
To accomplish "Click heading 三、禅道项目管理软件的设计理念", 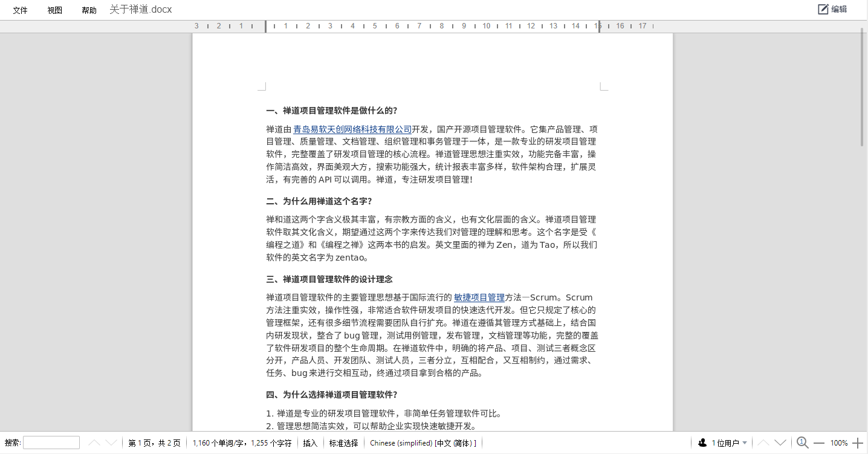I will (329, 279).
